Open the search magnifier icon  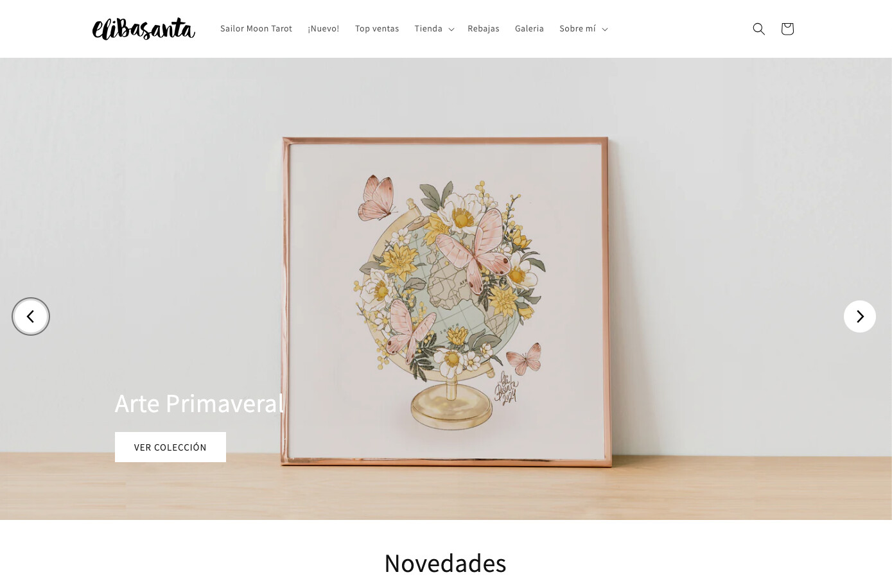pyautogui.click(x=758, y=29)
